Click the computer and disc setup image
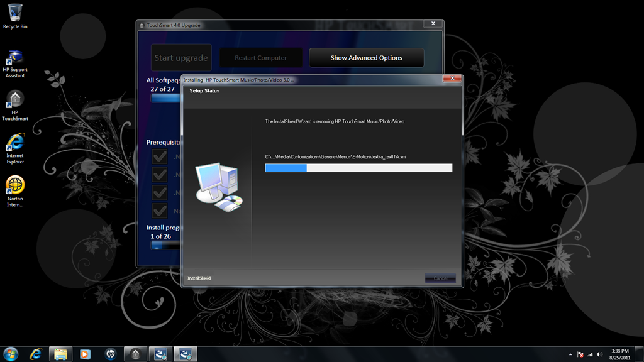This screenshot has height=362, width=644. [219, 187]
